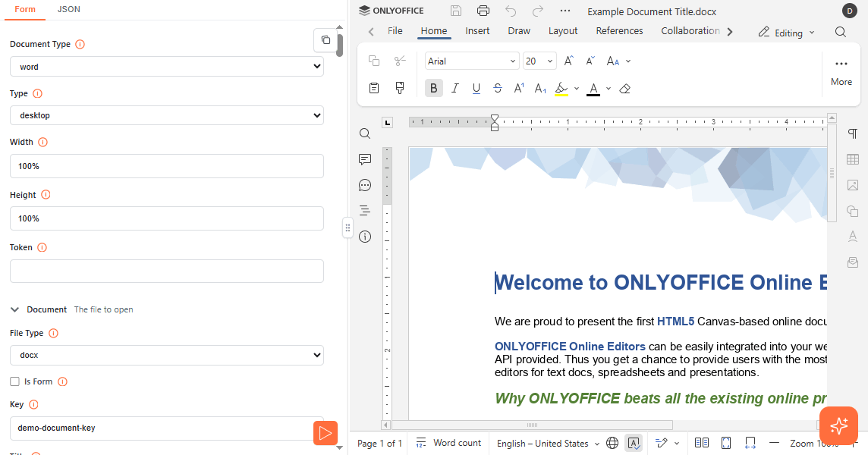Expand the font name Arial dropdown
Screen dimensions: 868x455
coord(513,61)
